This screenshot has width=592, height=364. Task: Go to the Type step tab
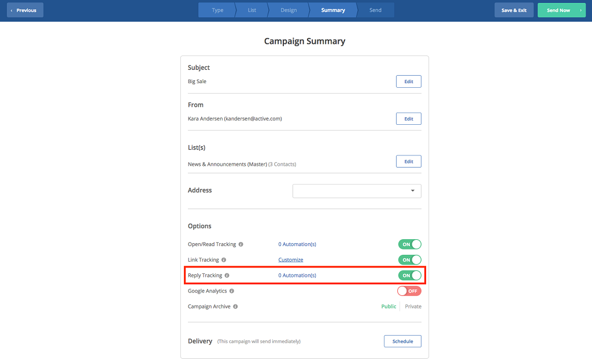click(217, 10)
